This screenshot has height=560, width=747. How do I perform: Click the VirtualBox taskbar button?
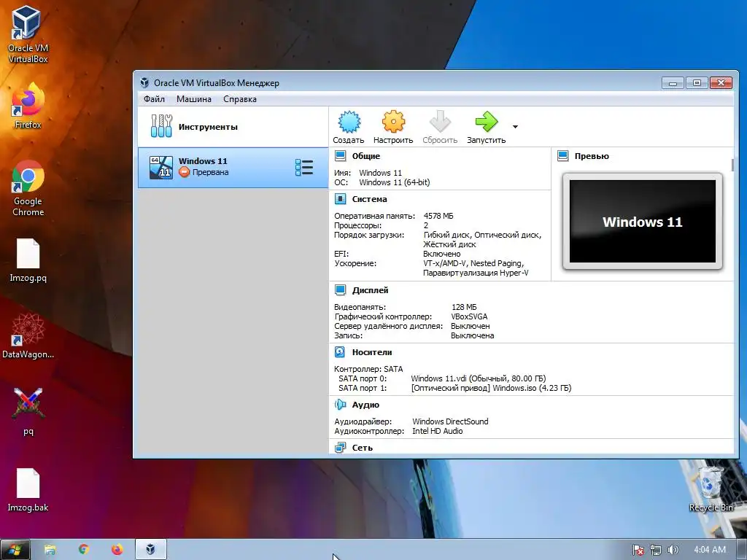coord(150,550)
